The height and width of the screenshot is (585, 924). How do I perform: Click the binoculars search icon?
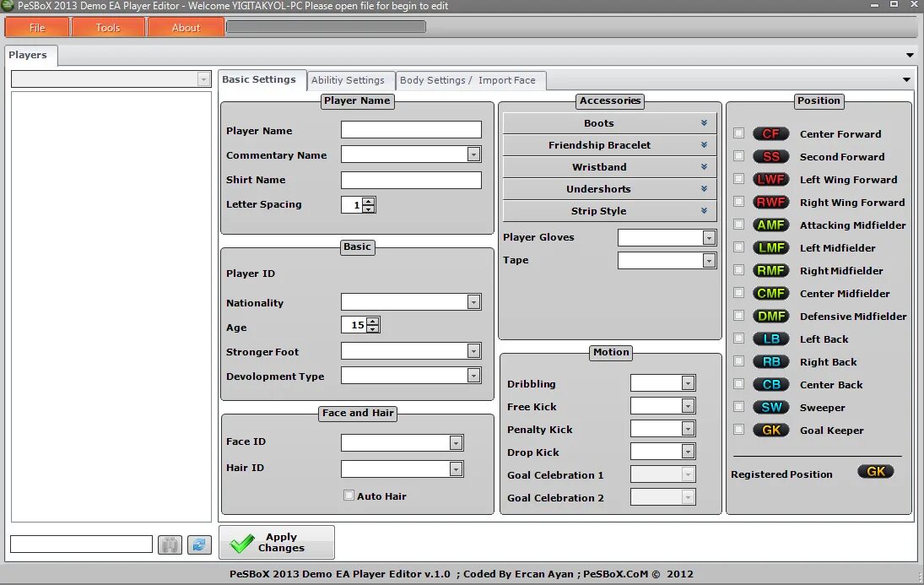pos(170,544)
